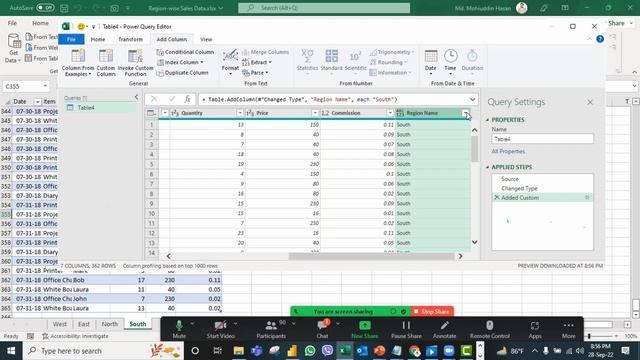Click the query Name input field
This screenshot has height=360, width=640.
point(542,139)
